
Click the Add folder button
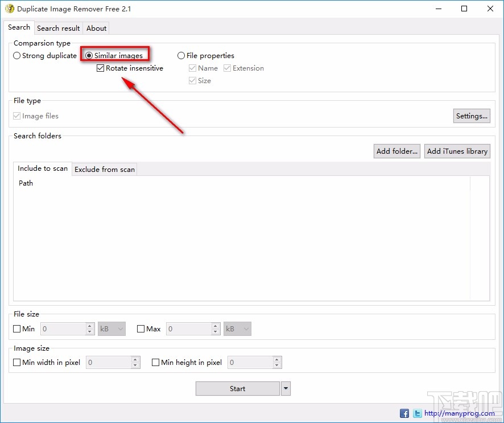[396, 151]
